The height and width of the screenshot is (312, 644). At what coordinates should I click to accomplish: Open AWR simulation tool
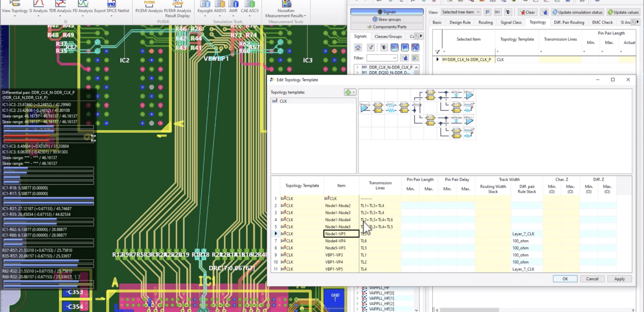pyautogui.click(x=233, y=8)
